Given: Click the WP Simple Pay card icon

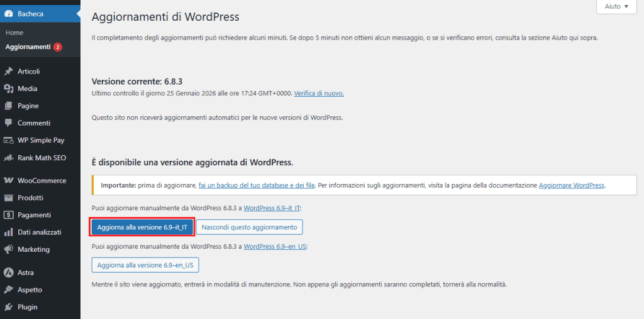Looking at the screenshot, I should click(x=8, y=140).
